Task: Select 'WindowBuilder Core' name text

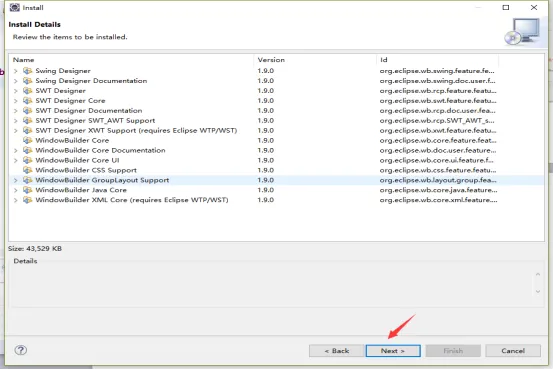Action: (x=72, y=140)
